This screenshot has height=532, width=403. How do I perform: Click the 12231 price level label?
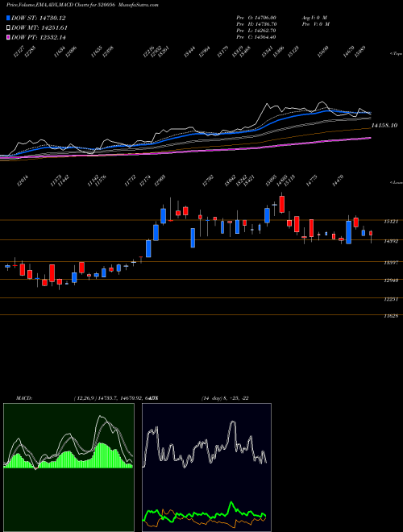(390, 299)
